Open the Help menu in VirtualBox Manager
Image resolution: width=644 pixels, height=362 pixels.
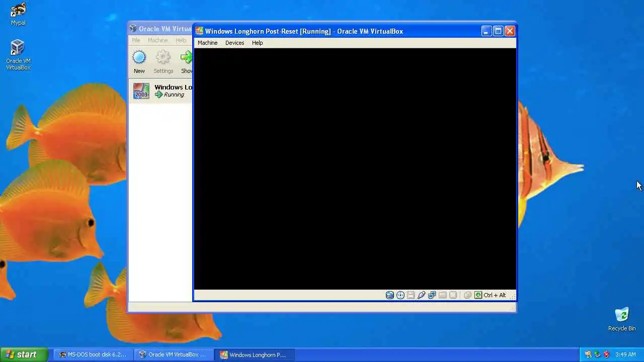[x=181, y=40]
